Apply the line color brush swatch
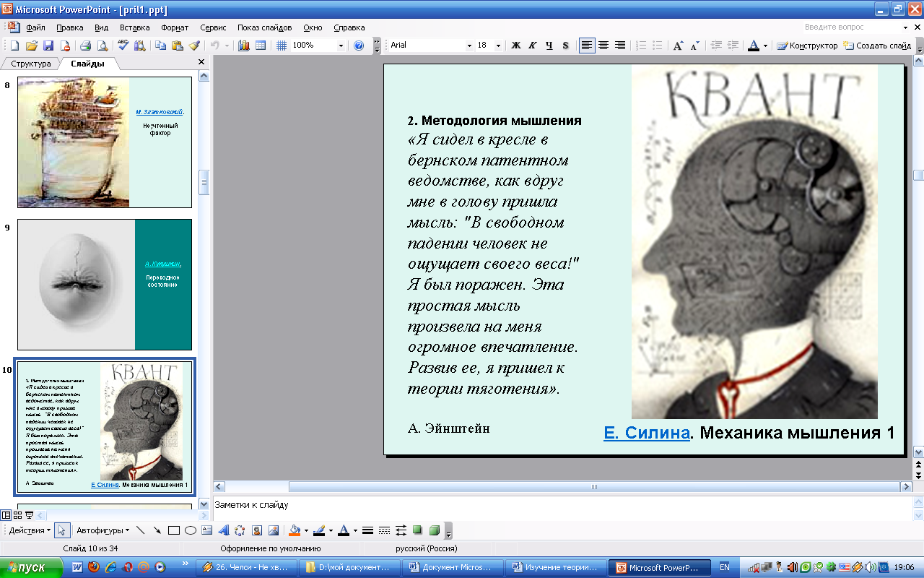This screenshot has width=924, height=578. (320, 530)
